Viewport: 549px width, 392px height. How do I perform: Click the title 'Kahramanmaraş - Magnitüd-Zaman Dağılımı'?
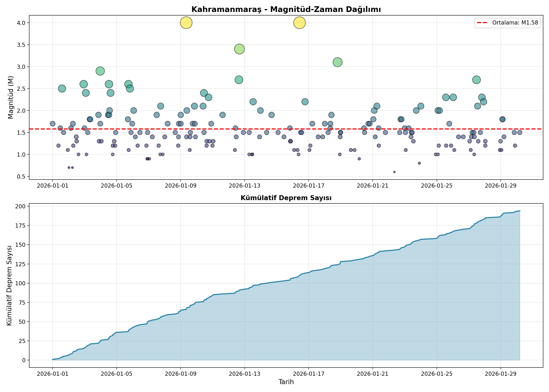pos(286,9)
